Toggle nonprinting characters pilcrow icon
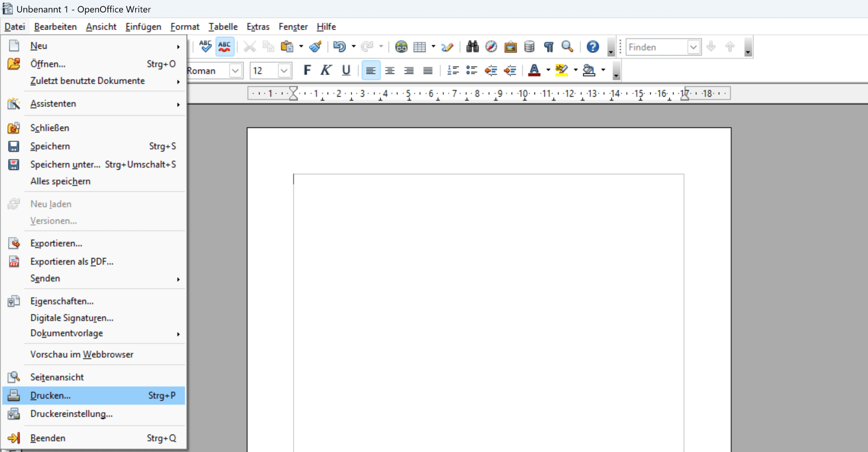 coord(548,47)
